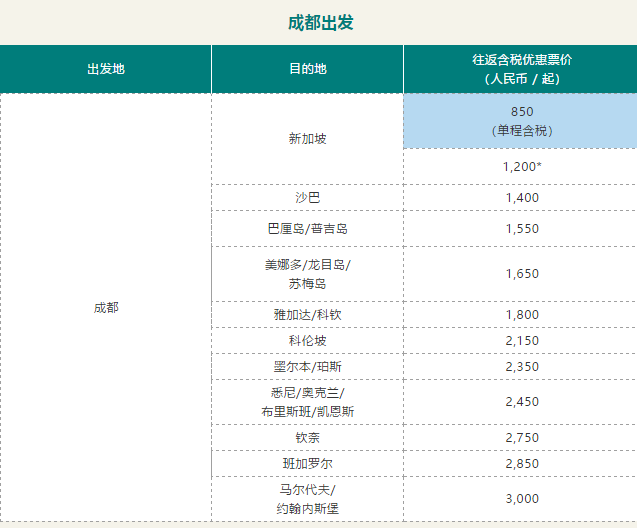Click the 2,350 price for 墨尔本/珀斯
637x528 pixels.
pos(521,367)
